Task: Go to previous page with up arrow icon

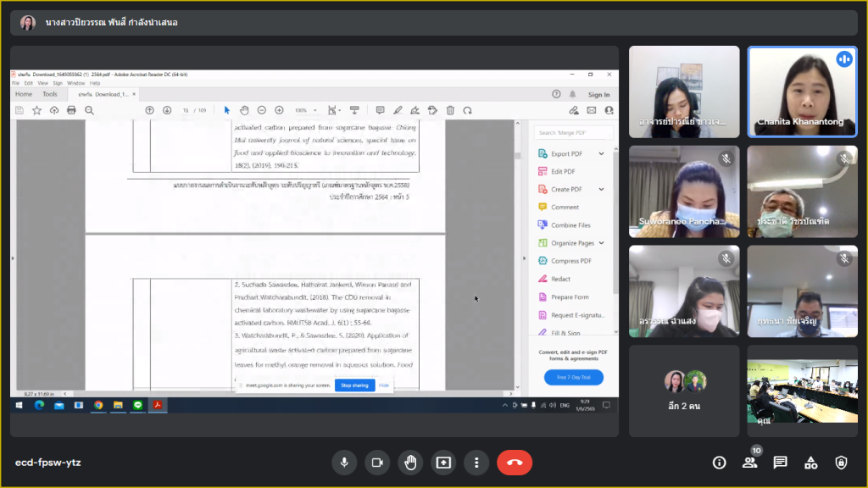Action: tap(149, 111)
